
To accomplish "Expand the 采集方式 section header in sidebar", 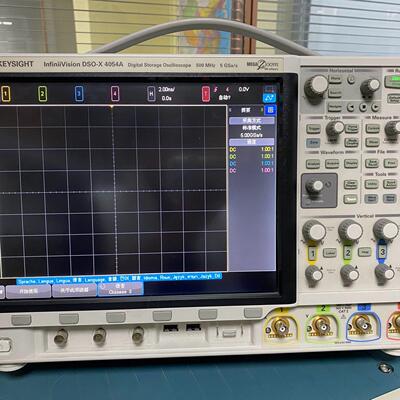I will [252, 121].
